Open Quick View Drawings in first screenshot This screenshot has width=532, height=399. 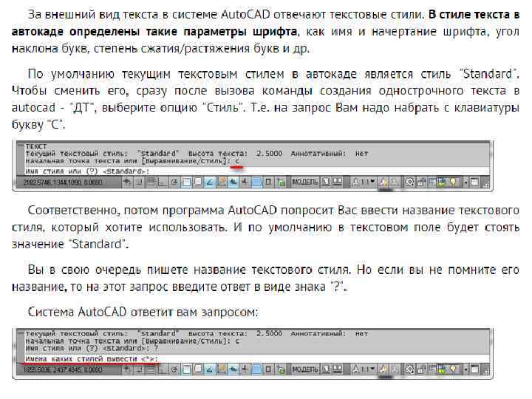tap(337, 183)
